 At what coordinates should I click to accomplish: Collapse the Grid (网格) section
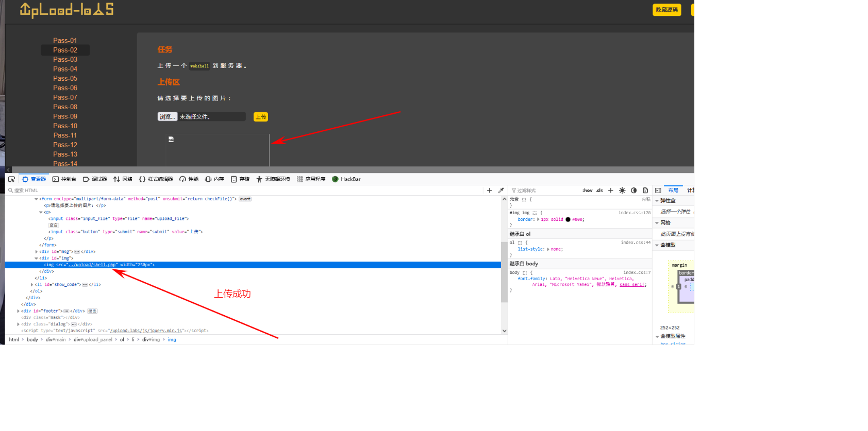657,223
